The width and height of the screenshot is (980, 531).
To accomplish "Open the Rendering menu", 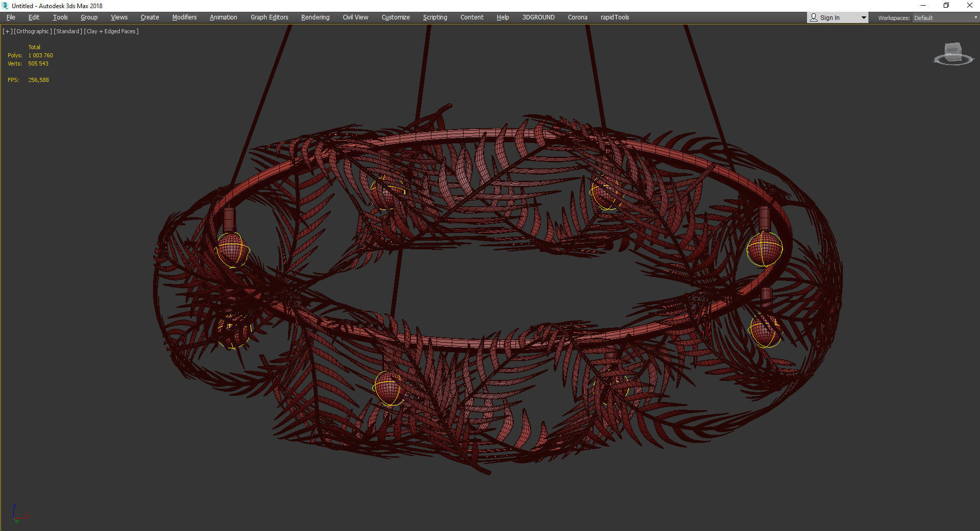I will (x=315, y=17).
